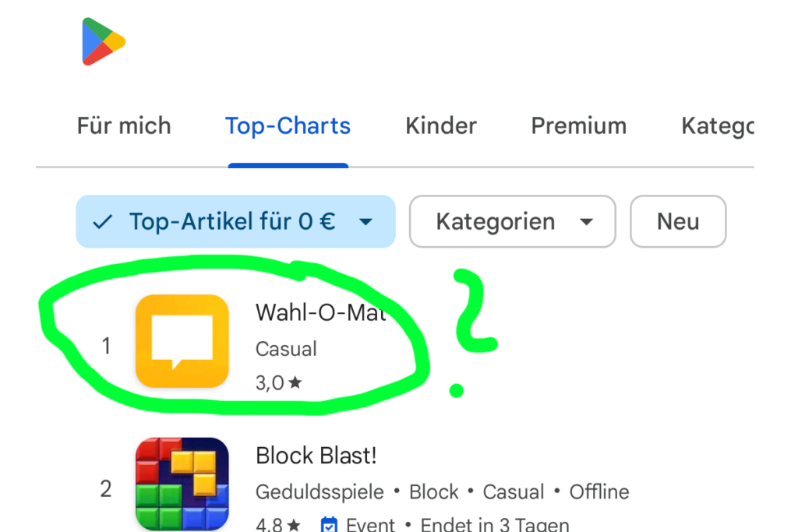The width and height of the screenshot is (798, 532).
Task: Toggle the Neu filter chip
Action: (x=678, y=221)
